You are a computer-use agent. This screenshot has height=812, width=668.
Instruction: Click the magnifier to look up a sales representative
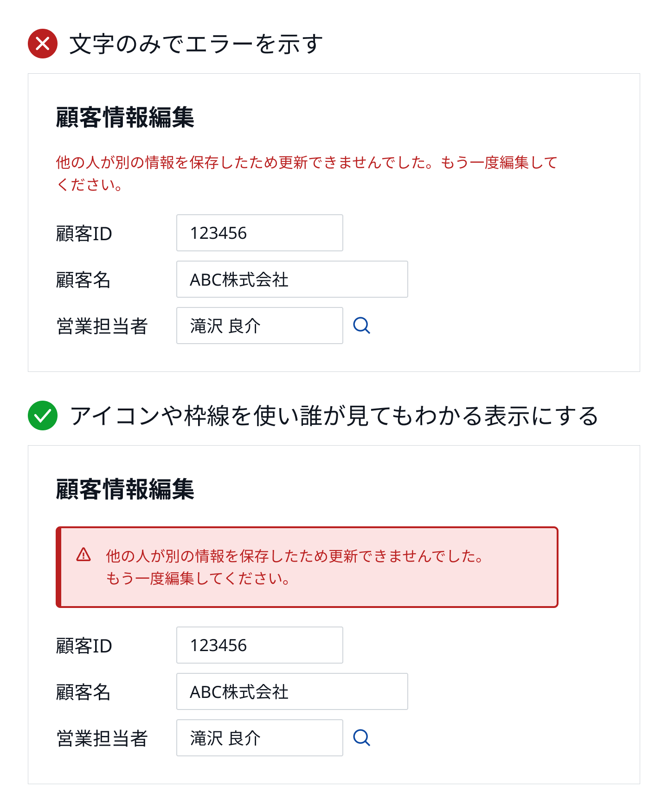[363, 326]
